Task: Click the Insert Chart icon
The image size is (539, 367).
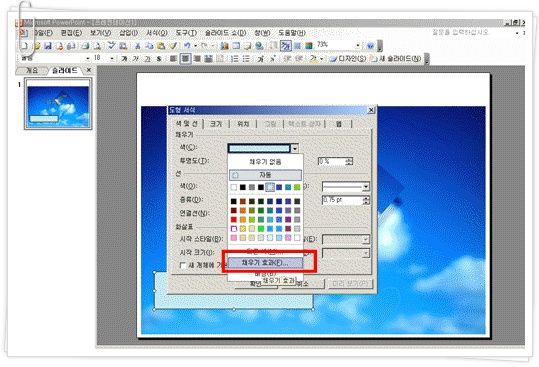Action: click(224, 46)
